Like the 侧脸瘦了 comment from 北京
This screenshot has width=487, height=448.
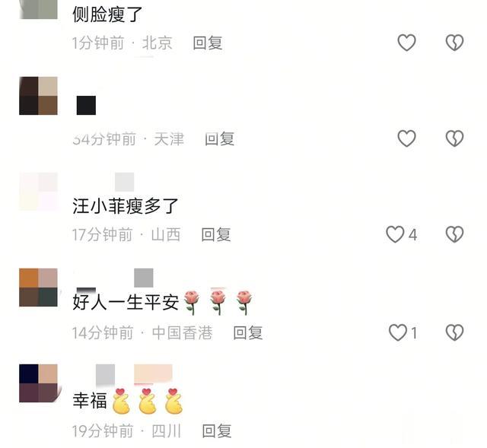tap(406, 43)
